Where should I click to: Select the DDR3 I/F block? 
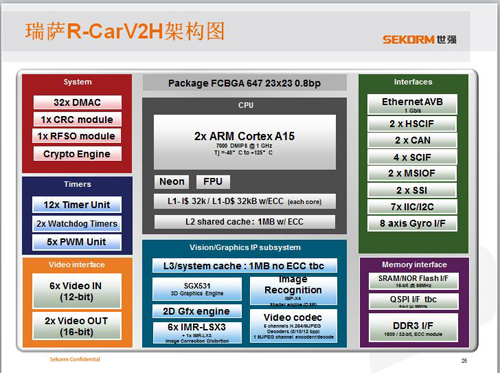414,328
